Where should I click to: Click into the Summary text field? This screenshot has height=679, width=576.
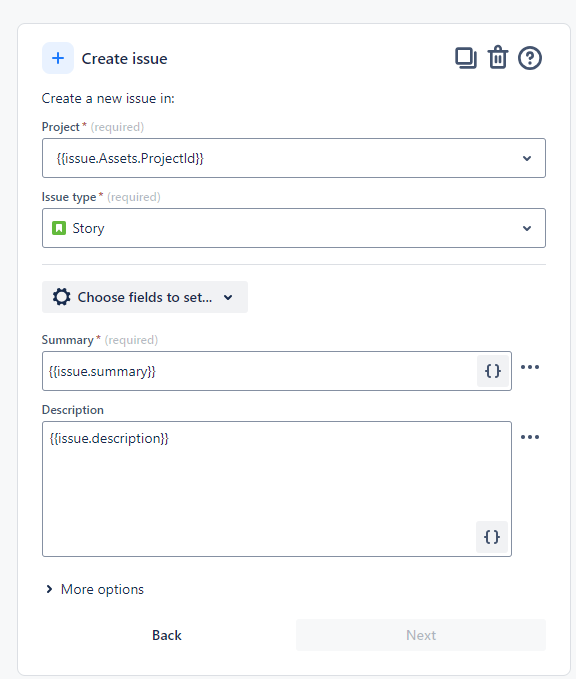click(260, 371)
